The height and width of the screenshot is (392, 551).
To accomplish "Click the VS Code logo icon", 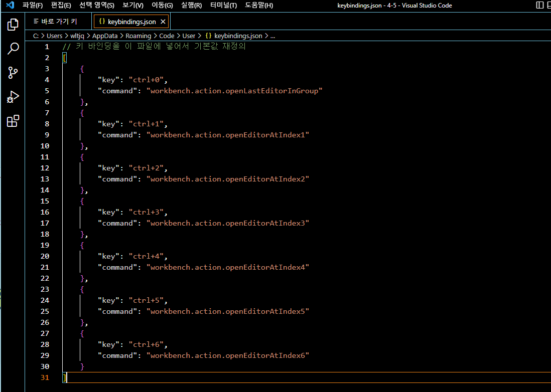I will point(10,6).
